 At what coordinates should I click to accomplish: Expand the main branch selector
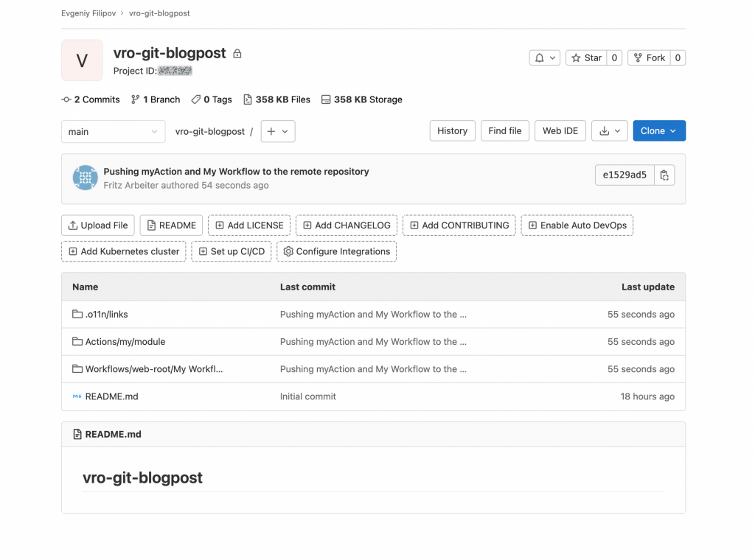pos(113,131)
